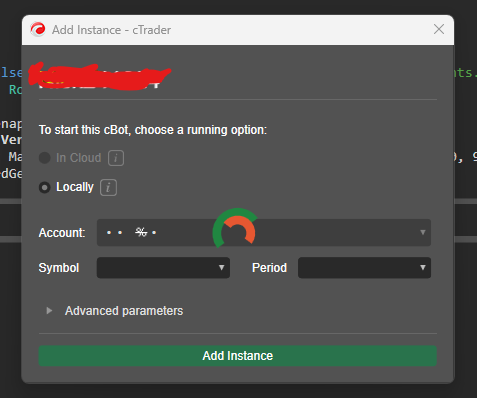The width and height of the screenshot is (477, 398).
Task: Select the Locally running option
Action: click(45, 187)
